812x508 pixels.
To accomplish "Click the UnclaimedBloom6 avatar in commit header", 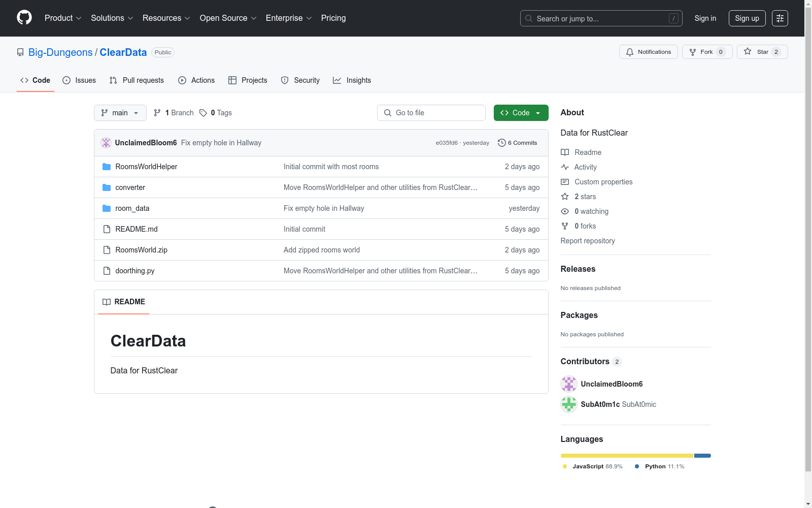I will [106, 143].
